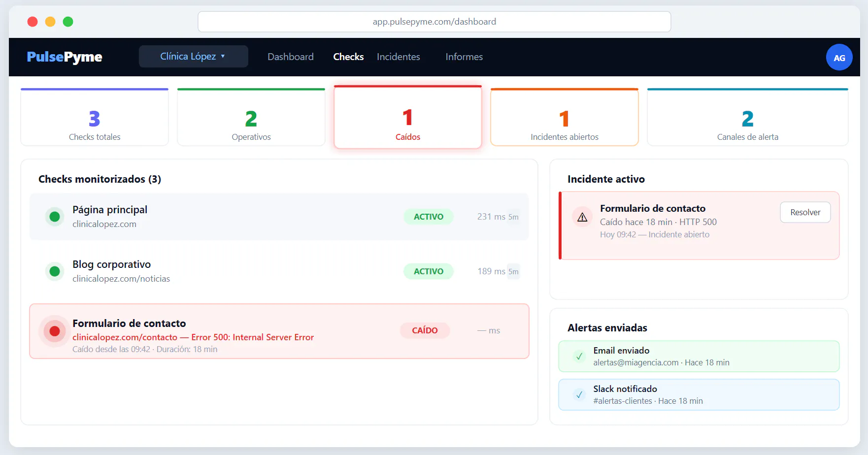Click the Email enviado checkmark icon
This screenshot has width=868, height=455.
579,356
